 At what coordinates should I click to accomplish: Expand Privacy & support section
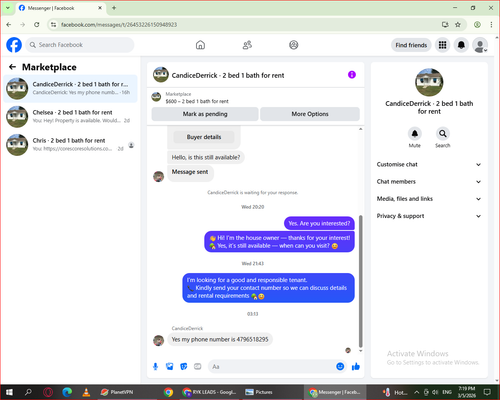pos(429,216)
